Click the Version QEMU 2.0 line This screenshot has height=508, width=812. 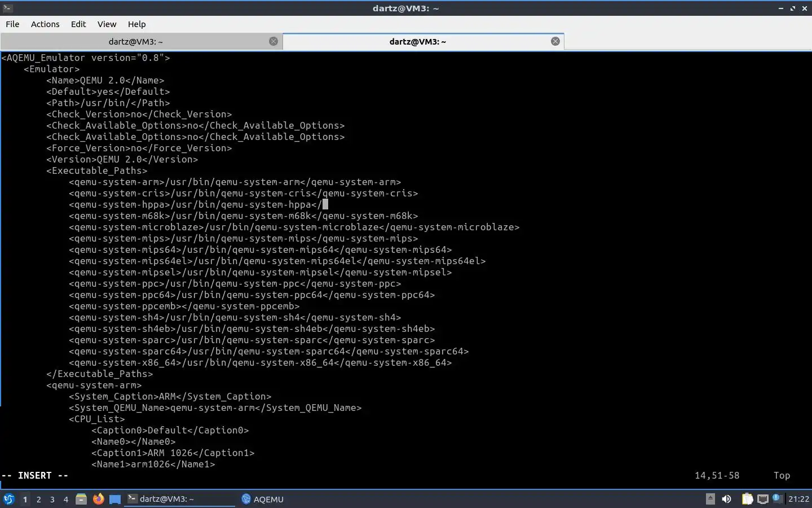click(122, 159)
